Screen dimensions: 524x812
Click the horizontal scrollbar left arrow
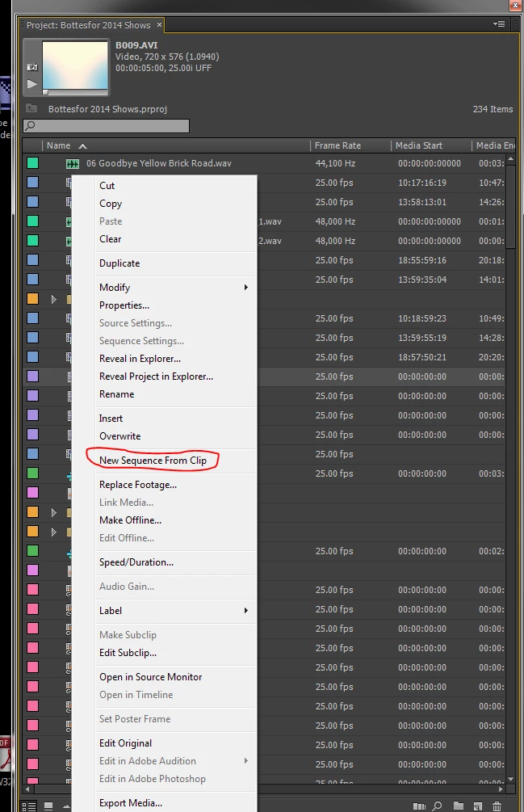click(27, 789)
